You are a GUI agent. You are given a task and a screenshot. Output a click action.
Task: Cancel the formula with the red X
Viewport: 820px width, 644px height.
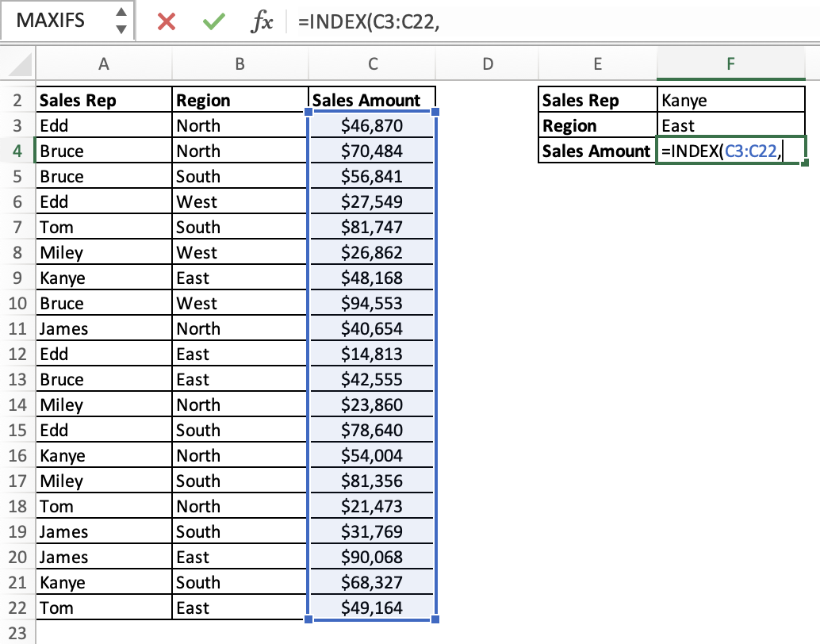(x=167, y=21)
